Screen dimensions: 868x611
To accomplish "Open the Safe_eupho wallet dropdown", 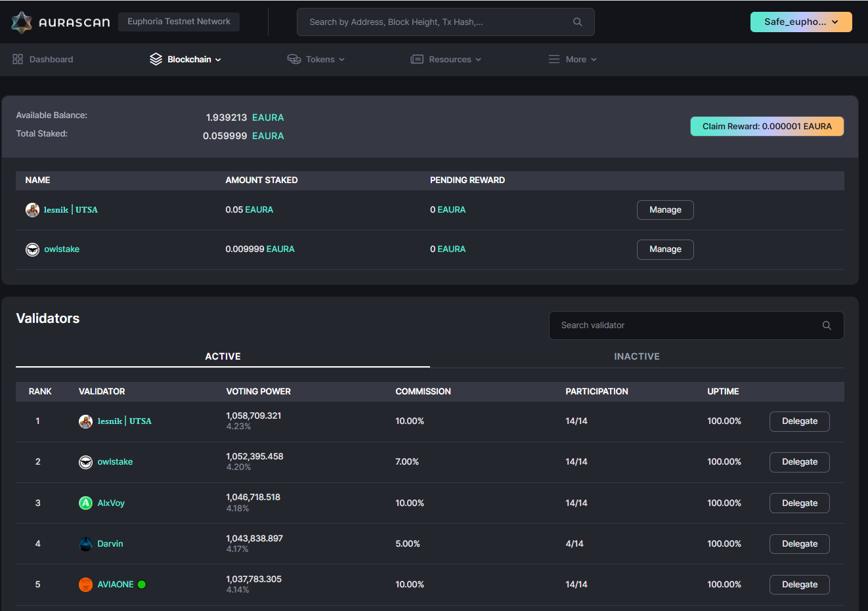I will (801, 22).
